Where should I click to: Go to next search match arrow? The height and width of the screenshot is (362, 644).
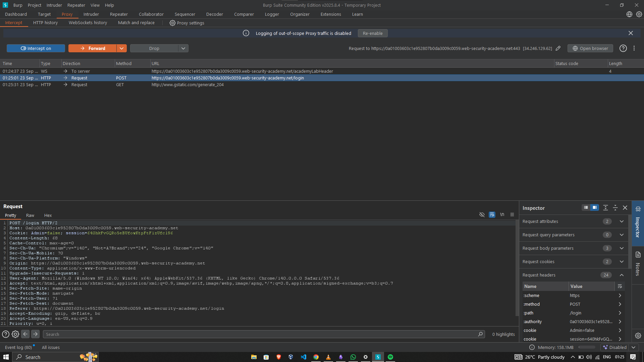35,334
